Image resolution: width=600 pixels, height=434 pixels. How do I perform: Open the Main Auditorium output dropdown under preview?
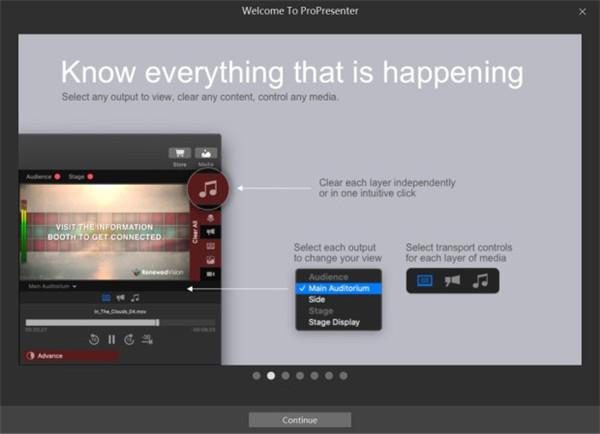point(52,286)
